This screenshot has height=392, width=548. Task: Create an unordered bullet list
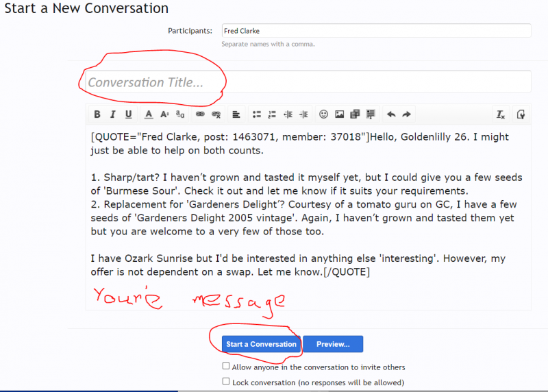click(257, 114)
